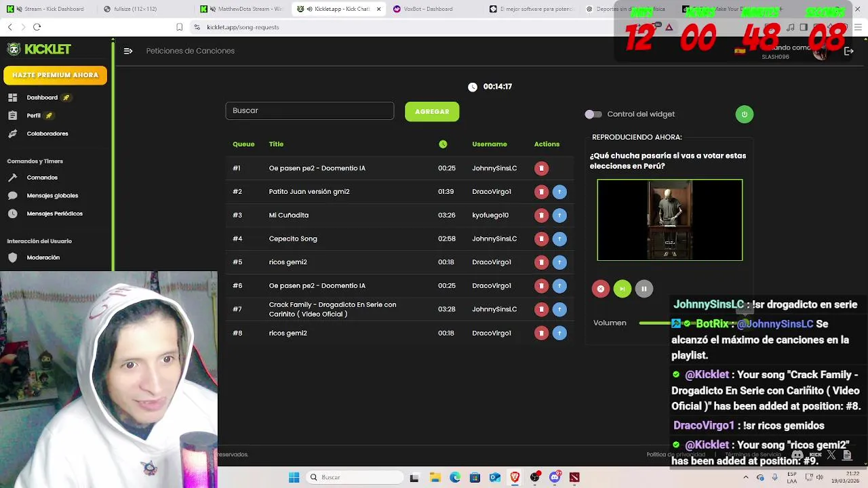The width and height of the screenshot is (868, 488).
Task: Sort by Queue column header
Action: pos(243,144)
